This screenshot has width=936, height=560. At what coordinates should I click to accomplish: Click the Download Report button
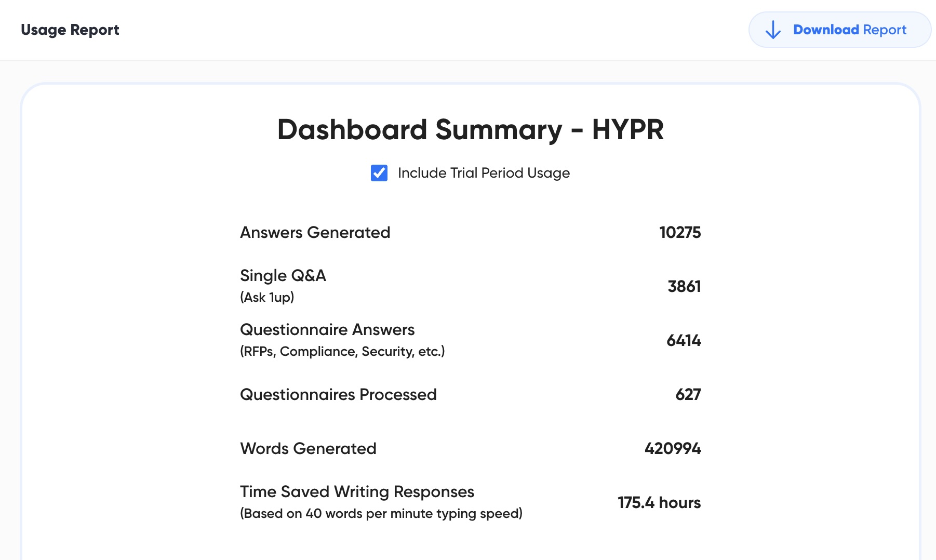pyautogui.click(x=839, y=30)
